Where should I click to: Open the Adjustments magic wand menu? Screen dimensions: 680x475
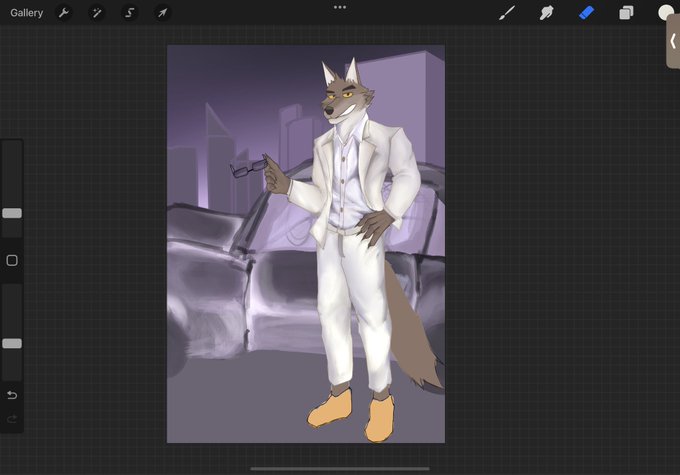[x=97, y=13]
